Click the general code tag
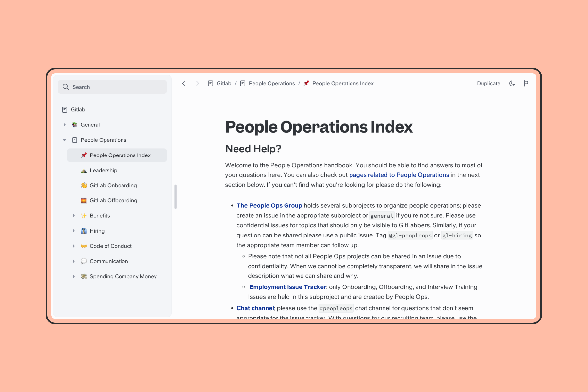The height and width of the screenshot is (392, 588). [382, 216]
